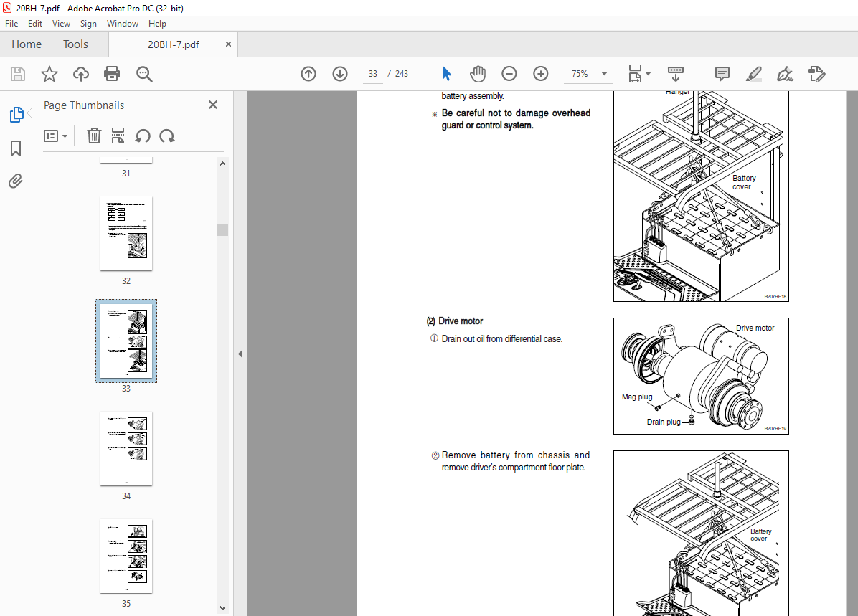Rotate page clockwise
Image resolution: width=858 pixels, height=616 pixels.
point(167,136)
